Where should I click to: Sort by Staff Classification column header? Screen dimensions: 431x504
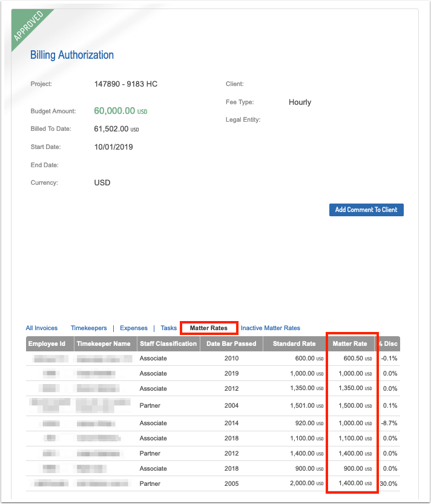click(168, 343)
